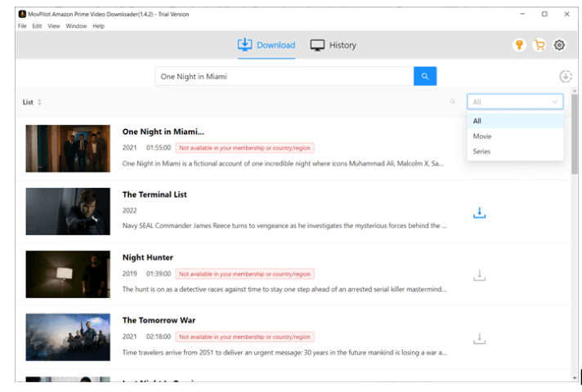Select Series in the filter dropdown
582x392 pixels.
(x=482, y=151)
